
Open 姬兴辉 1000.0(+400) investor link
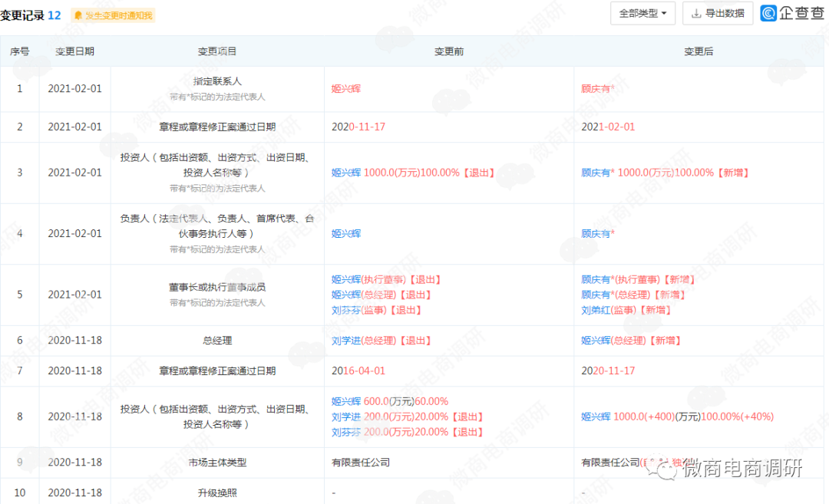point(677,417)
